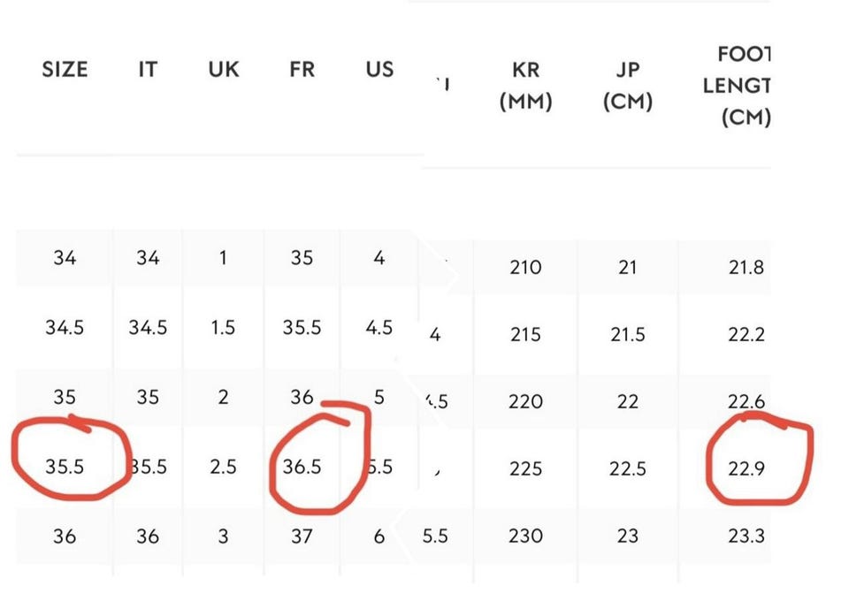
Task: Select the 215 value in KR column
Action: pyautogui.click(x=525, y=334)
